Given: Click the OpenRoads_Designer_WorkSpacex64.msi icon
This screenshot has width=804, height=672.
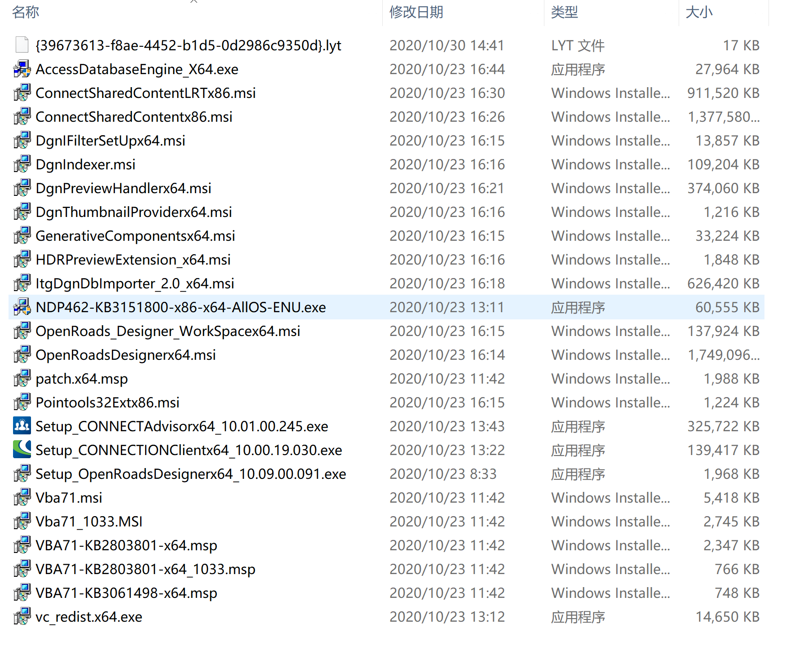Looking at the screenshot, I should [x=22, y=331].
